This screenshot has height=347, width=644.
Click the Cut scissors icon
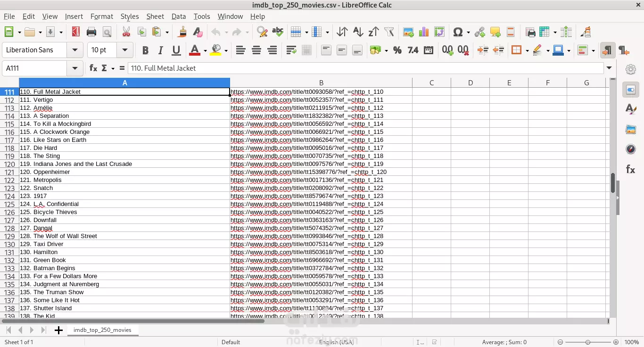pyautogui.click(x=126, y=32)
